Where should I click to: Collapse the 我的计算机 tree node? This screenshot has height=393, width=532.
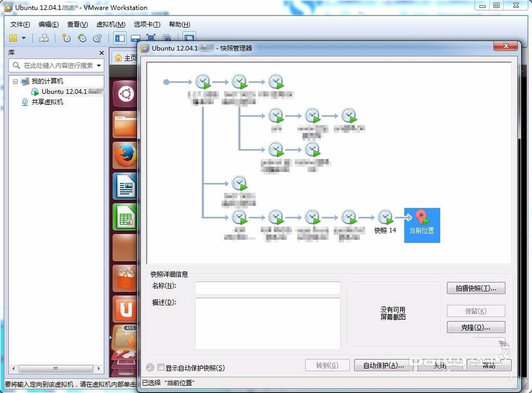15,81
